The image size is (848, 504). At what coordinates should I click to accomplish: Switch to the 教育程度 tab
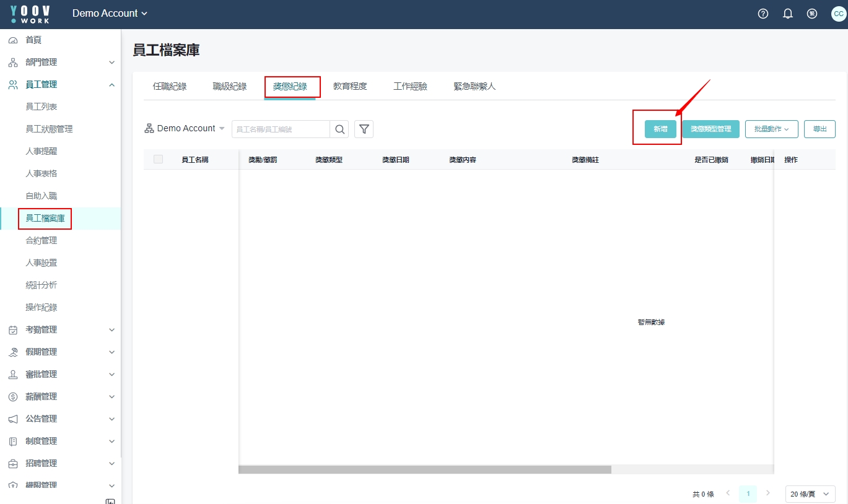(350, 87)
